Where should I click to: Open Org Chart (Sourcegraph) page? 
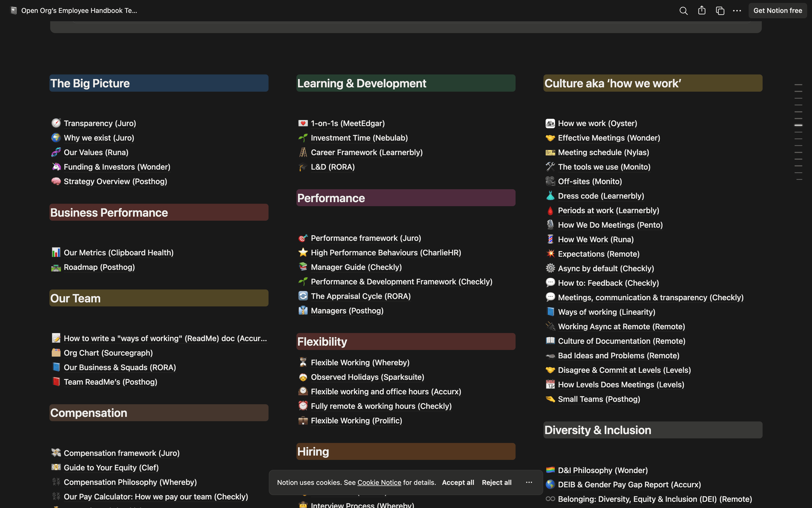click(x=108, y=353)
